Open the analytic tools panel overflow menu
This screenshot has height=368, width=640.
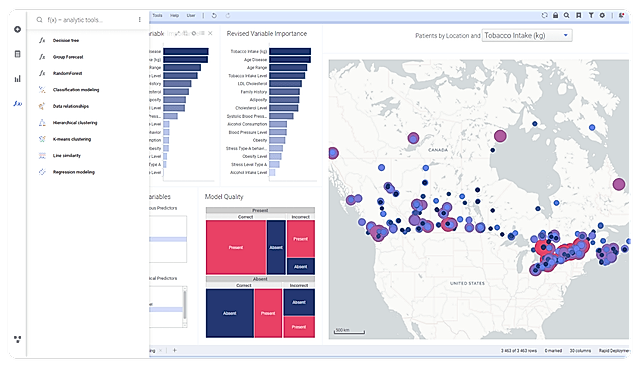coord(140,20)
